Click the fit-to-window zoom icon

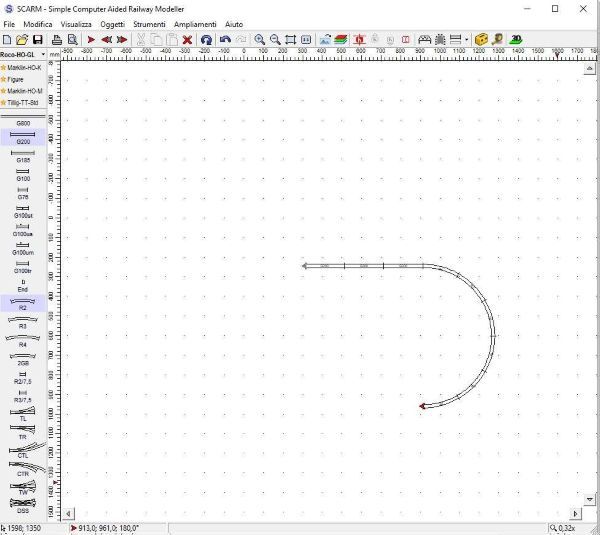[290, 39]
